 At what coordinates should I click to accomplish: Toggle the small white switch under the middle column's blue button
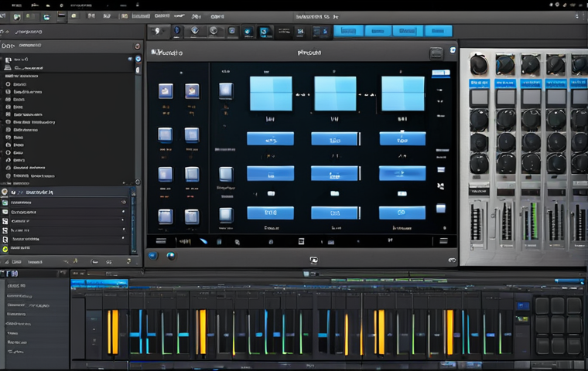[334, 193]
